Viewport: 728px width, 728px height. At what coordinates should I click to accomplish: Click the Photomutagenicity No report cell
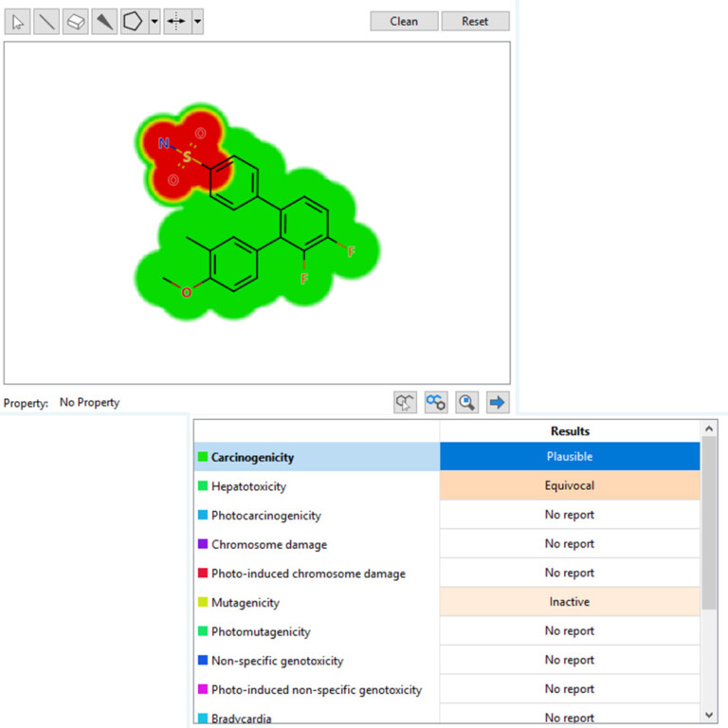[x=570, y=630]
